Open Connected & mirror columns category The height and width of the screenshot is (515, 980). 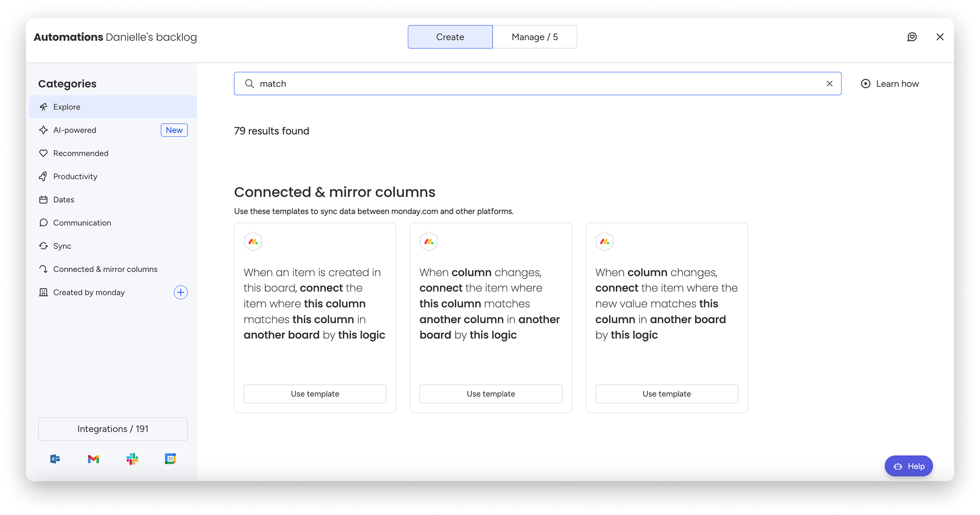[x=113, y=269]
